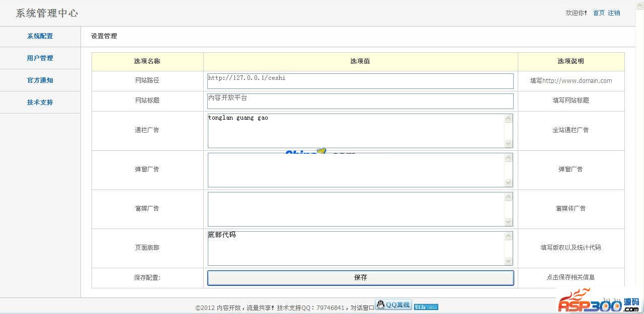Click the 全站通栏广告 description text
This screenshot has width=644, height=314.
pyautogui.click(x=571, y=130)
